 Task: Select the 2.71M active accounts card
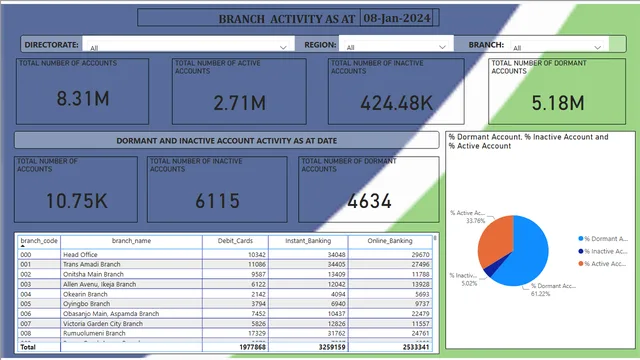coord(239,91)
